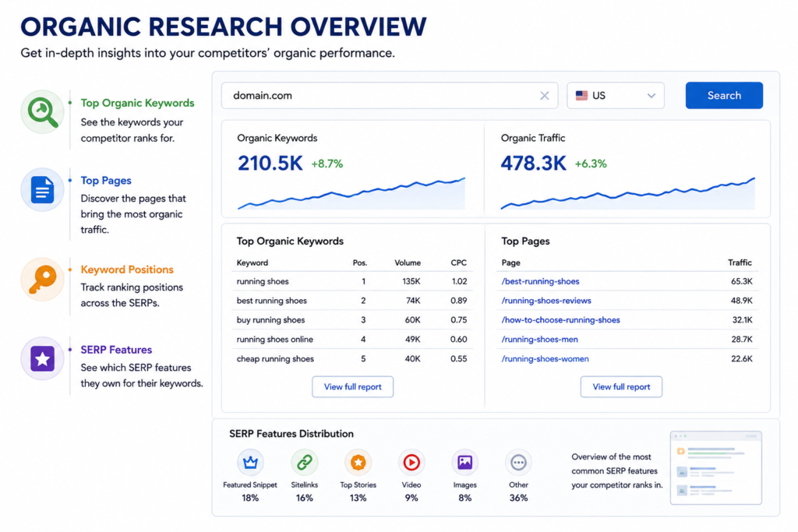Screen dimensions: 798x532
Task: Select the Other ellipsis icon
Action: click(x=518, y=462)
